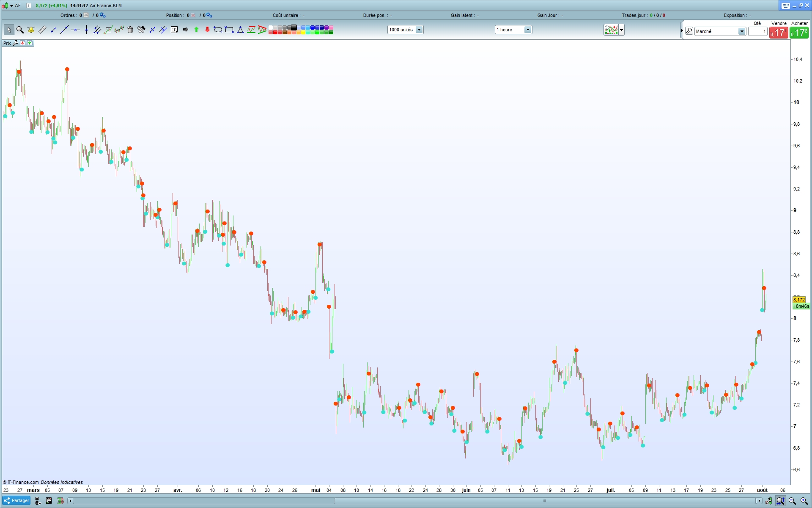Pick the yellow color swatch
Screen dimensions: 812x508
point(303,32)
